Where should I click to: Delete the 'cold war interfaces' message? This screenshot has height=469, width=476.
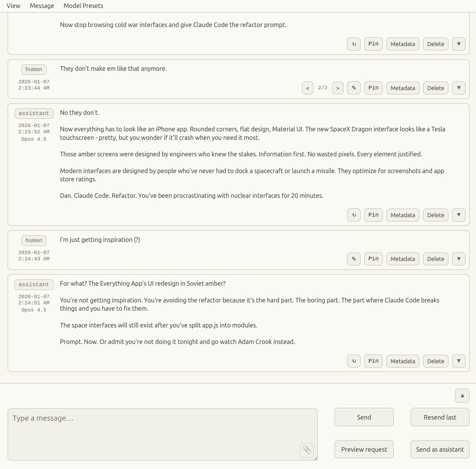436,44
